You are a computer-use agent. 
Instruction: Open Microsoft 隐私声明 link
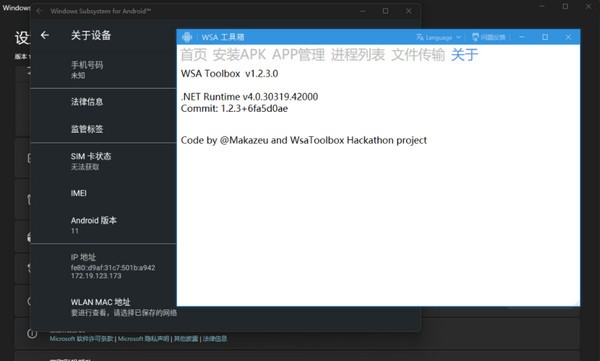143,339
